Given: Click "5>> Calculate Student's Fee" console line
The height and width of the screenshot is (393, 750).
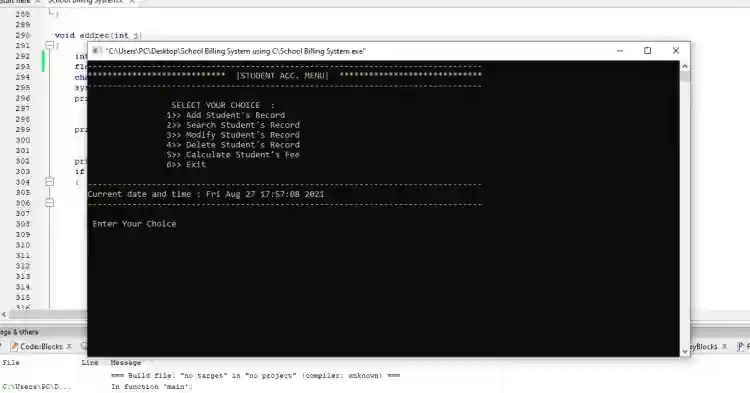Looking at the screenshot, I should point(233,154).
